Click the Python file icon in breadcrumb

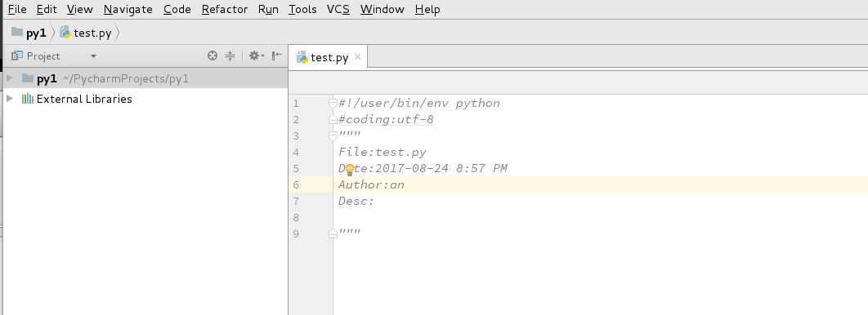[x=65, y=32]
